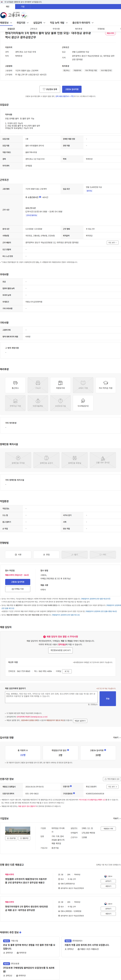Jump to the 우대사항 section tab
121x980 pixels.
click(56, 29)
